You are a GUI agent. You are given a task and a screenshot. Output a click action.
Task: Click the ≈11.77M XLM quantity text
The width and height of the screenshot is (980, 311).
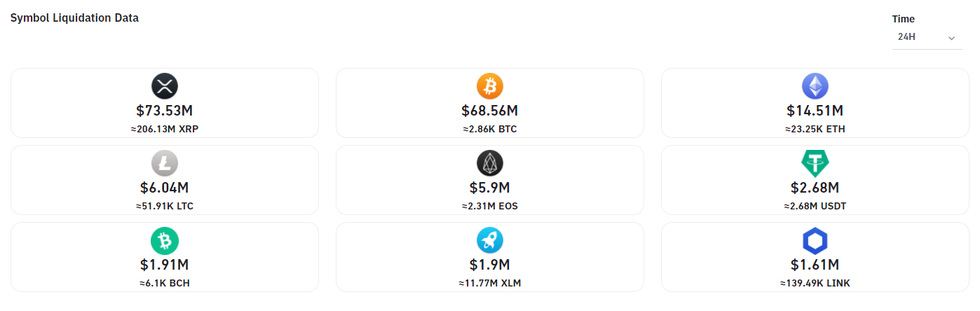pos(490,283)
